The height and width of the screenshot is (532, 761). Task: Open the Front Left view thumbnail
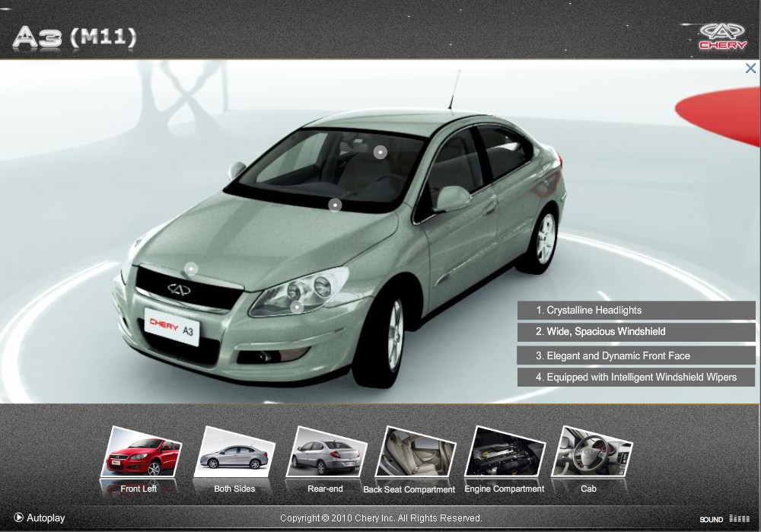pyautogui.click(x=141, y=452)
